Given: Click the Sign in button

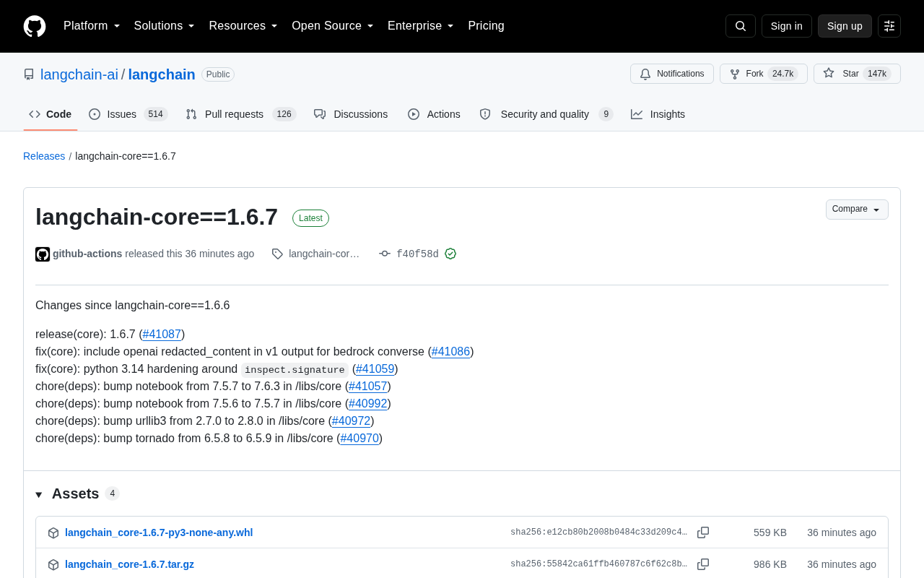Looking at the screenshot, I should tap(787, 26).
